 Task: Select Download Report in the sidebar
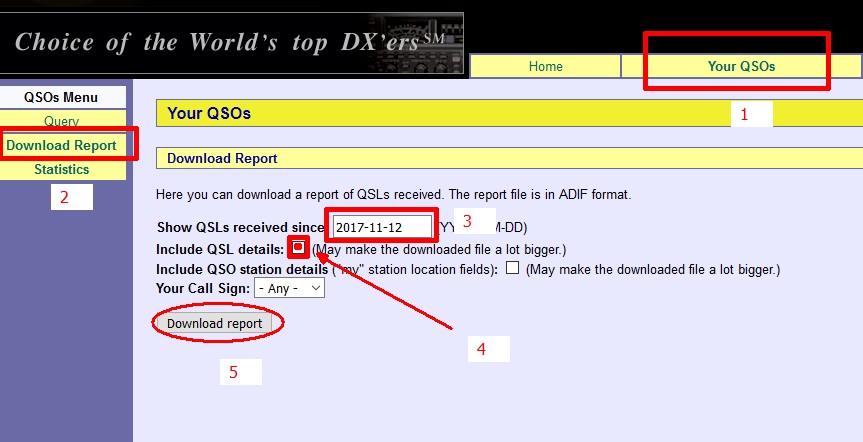[62, 145]
